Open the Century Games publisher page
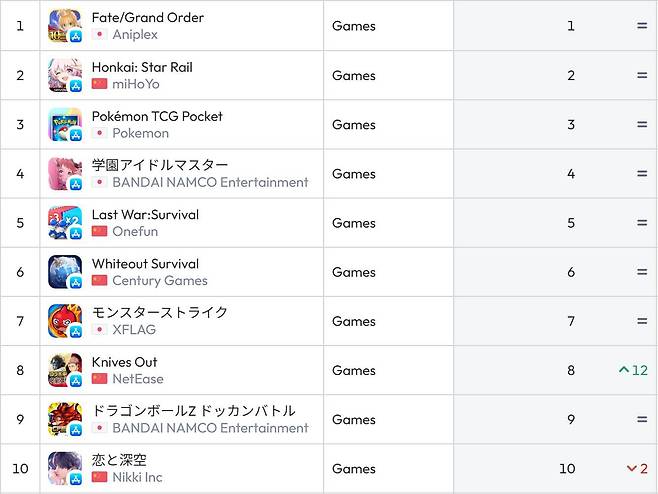Screen dimensions: 658x494 point(159,281)
